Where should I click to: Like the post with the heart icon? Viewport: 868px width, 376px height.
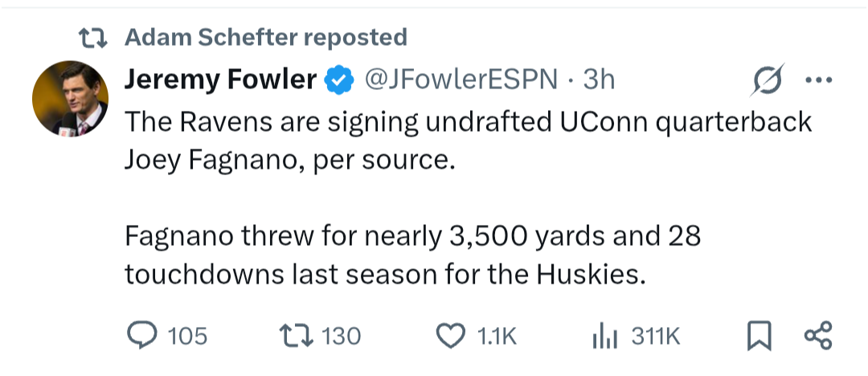[451, 336]
